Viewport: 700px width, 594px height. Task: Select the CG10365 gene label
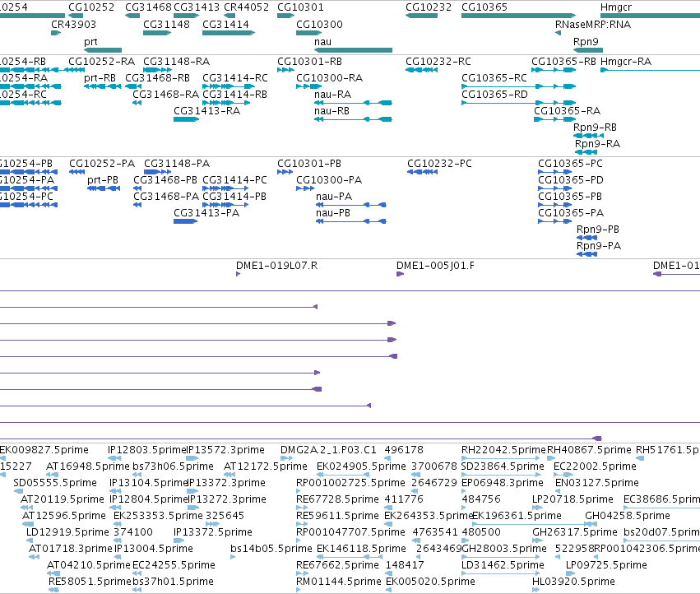click(x=484, y=7)
